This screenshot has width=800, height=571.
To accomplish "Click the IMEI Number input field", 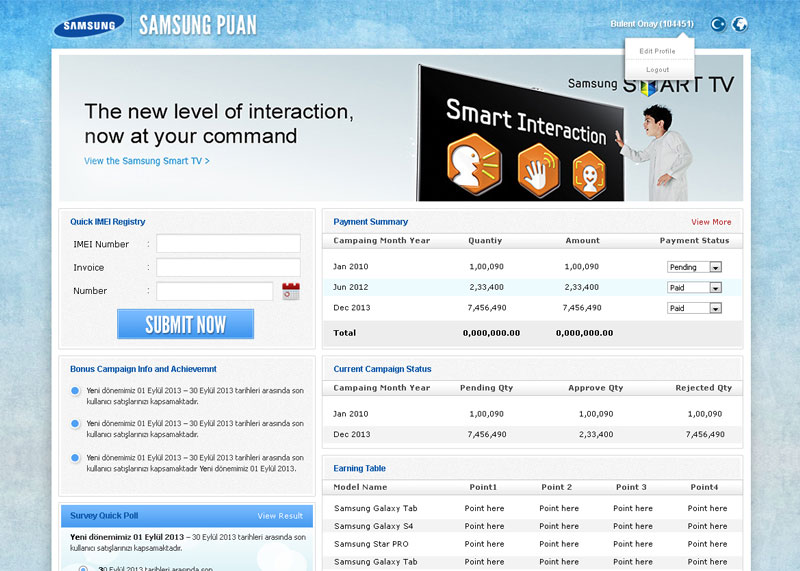I will (x=229, y=243).
